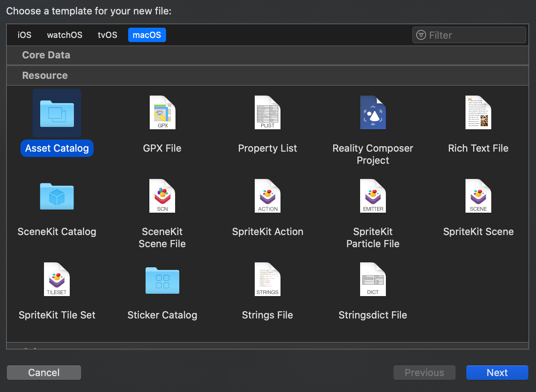The width and height of the screenshot is (536, 392).
Task: Click the Reality Composer Project label
Action: (x=373, y=154)
